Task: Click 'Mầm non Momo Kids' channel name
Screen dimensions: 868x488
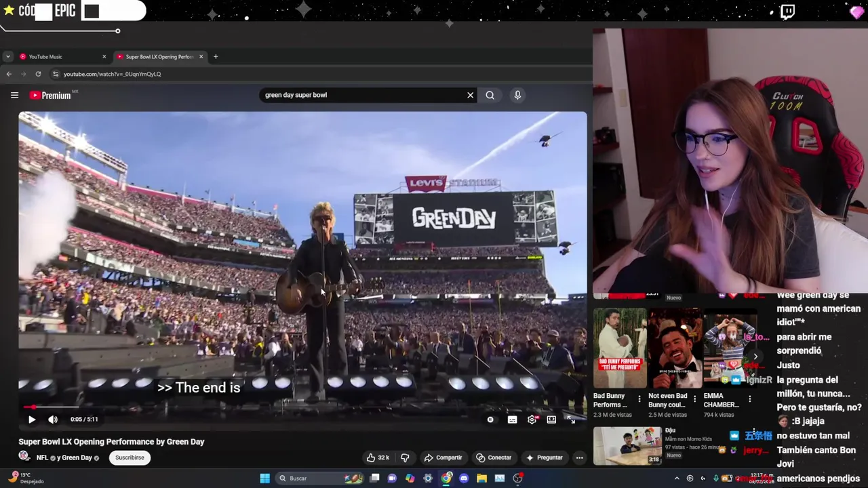Action: pos(688,439)
